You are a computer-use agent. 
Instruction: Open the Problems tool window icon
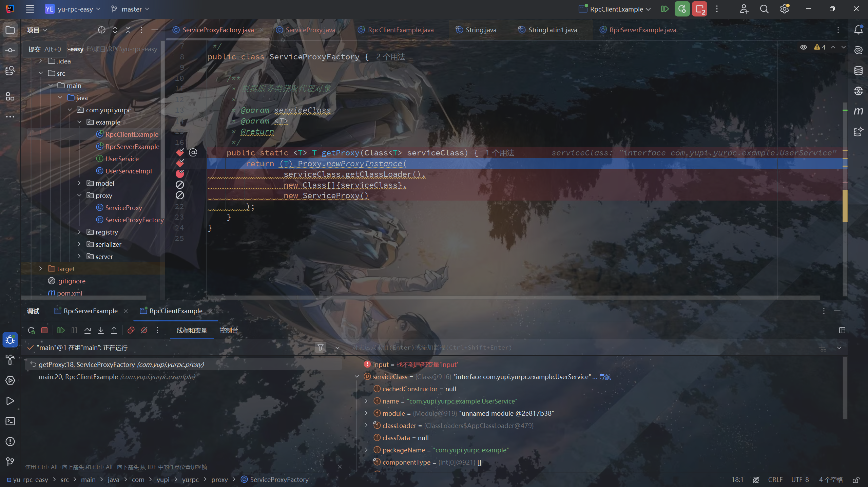[x=10, y=442]
